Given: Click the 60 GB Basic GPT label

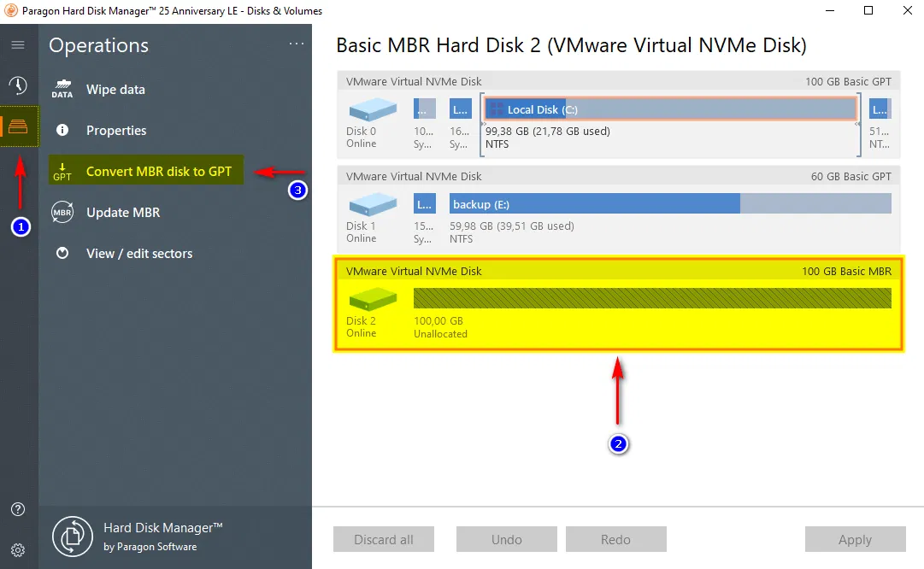Looking at the screenshot, I should [851, 176].
